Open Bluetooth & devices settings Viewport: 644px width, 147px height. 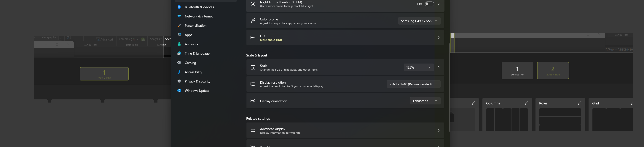pos(199,7)
